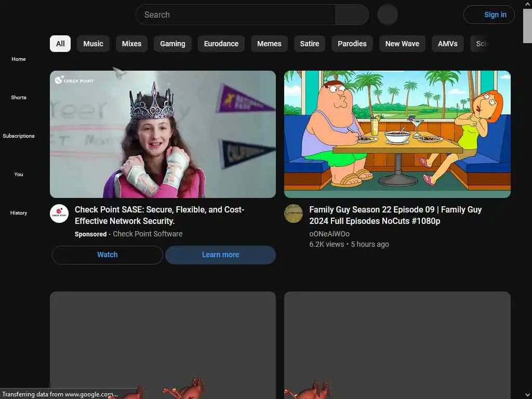Select the New Wave filter chip
The width and height of the screenshot is (532, 399).
(402, 44)
